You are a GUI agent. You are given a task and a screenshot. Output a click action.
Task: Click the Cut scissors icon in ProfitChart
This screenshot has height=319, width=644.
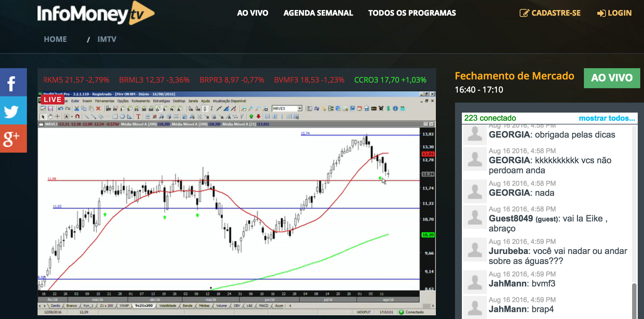point(77,109)
